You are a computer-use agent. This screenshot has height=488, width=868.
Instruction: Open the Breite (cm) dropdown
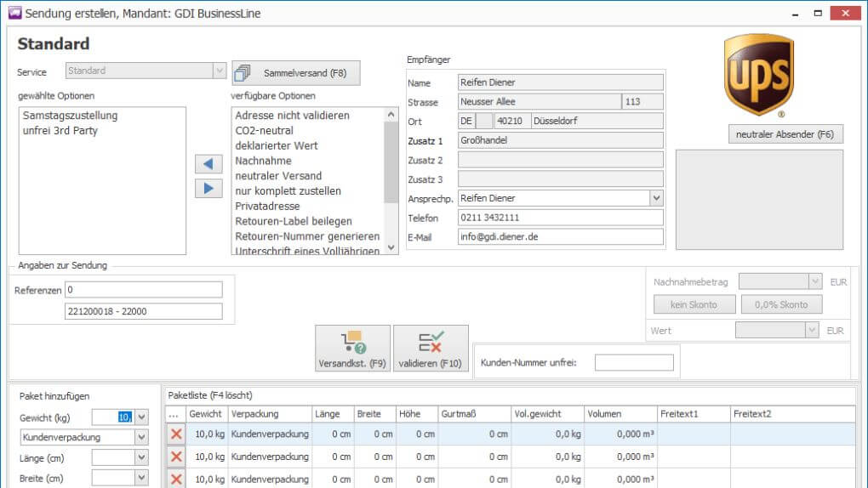tap(142, 478)
